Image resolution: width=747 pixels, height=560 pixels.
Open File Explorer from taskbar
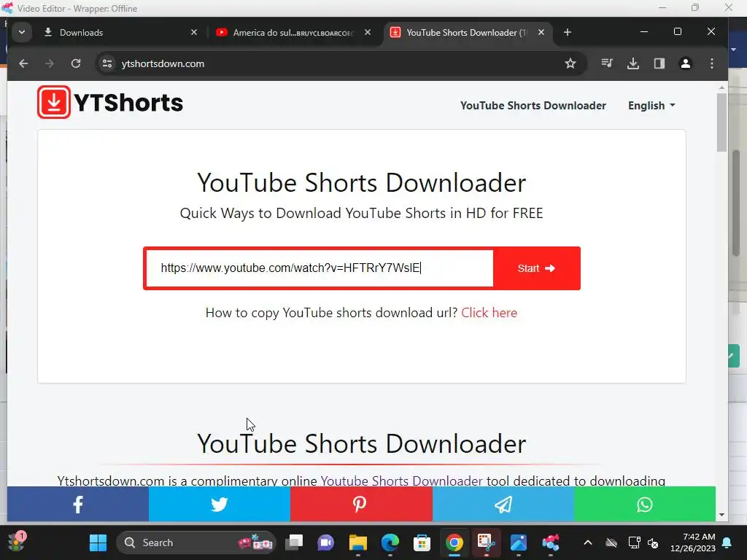click(357, 542)
